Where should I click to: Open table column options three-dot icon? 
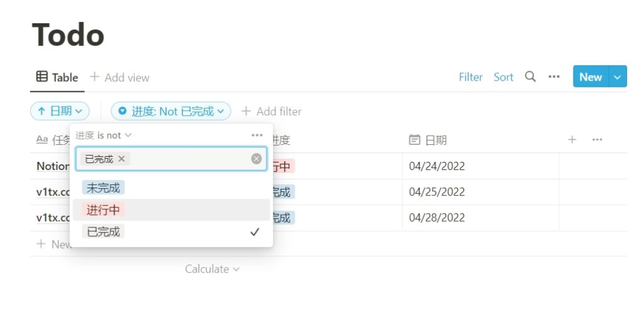(x=597, y=140)
